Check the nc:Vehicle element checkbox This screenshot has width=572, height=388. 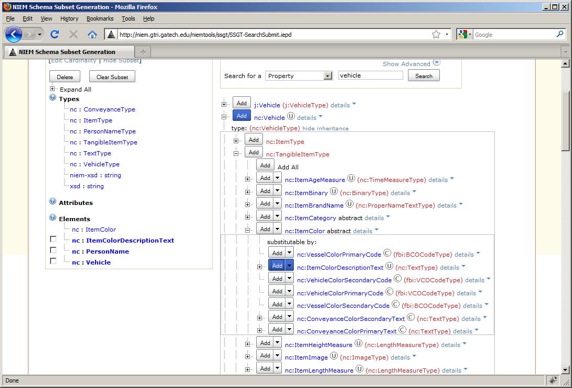point(53,261)
